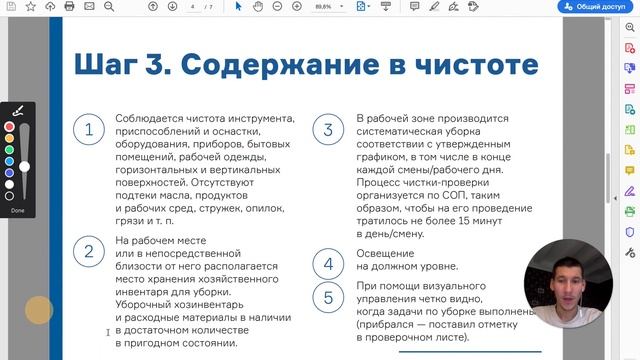The height and width of the screenshot is (360, 640).
Task: Add a comment note from the top toolbar
Action: [415, 6]
